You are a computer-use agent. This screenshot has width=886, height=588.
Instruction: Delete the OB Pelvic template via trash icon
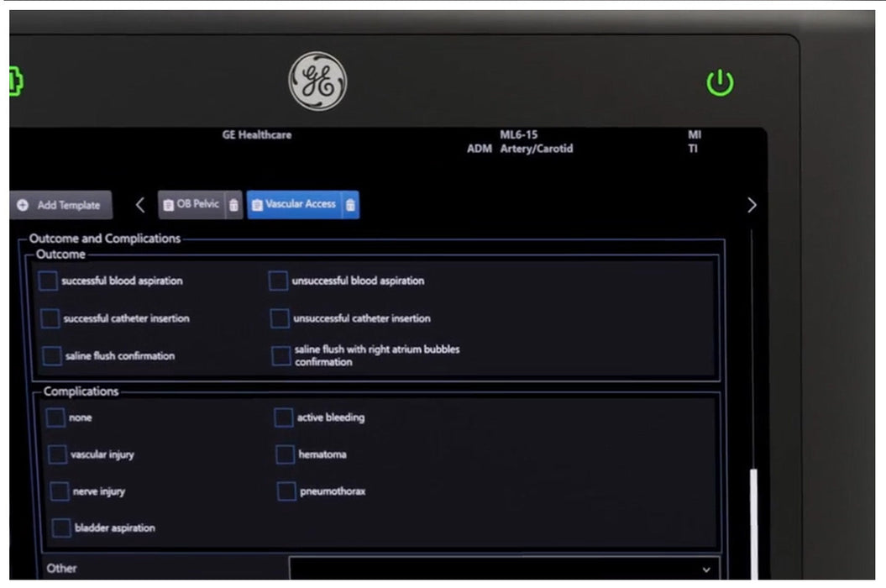234,205
